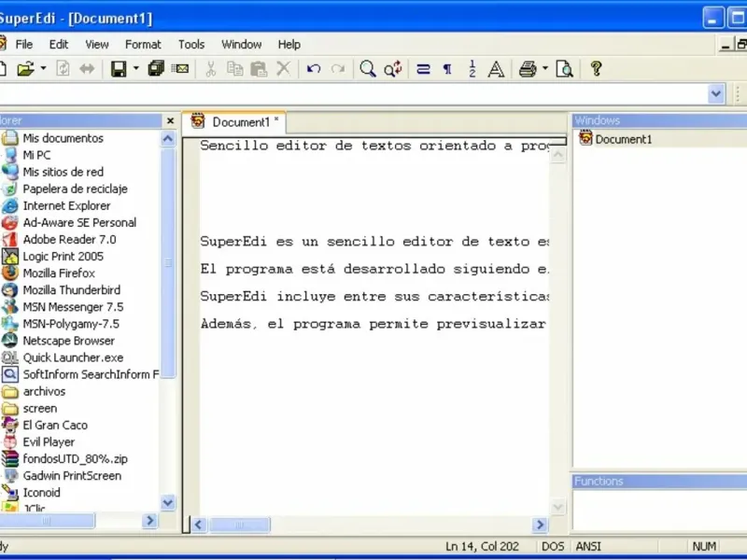Viewport: 747px width, 560px height.
Task: Open the File menu
Action: [x=24, y=44]
